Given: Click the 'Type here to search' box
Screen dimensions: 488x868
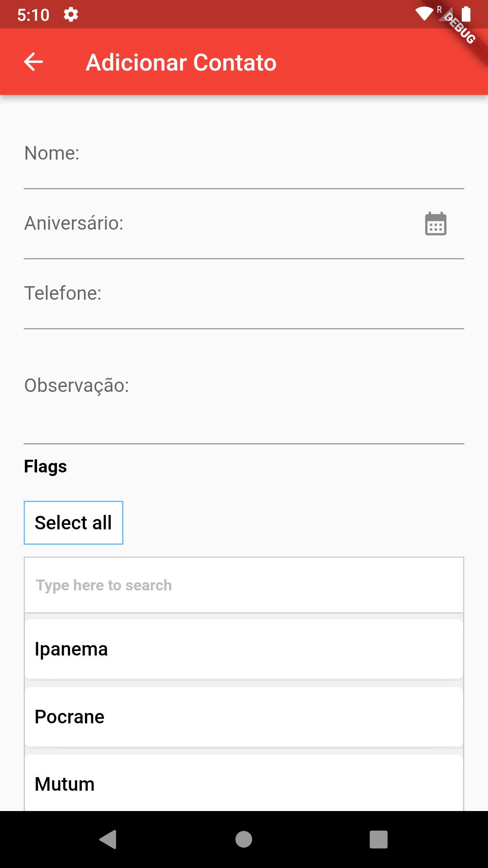Looking at the screenshot, I should [244, 585].
